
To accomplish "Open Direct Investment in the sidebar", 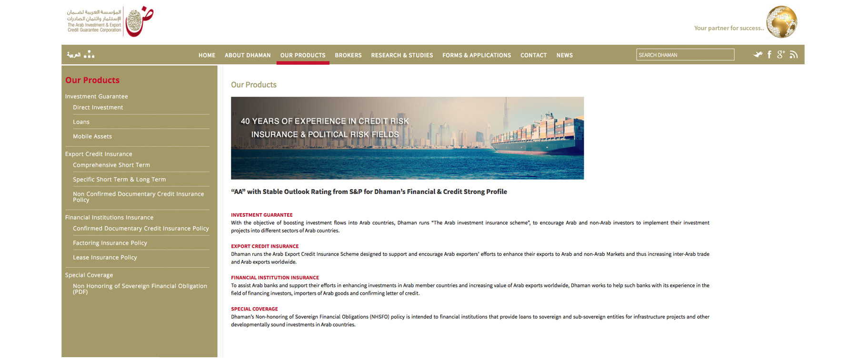I will pyautogui.click(x=98, y=107).
